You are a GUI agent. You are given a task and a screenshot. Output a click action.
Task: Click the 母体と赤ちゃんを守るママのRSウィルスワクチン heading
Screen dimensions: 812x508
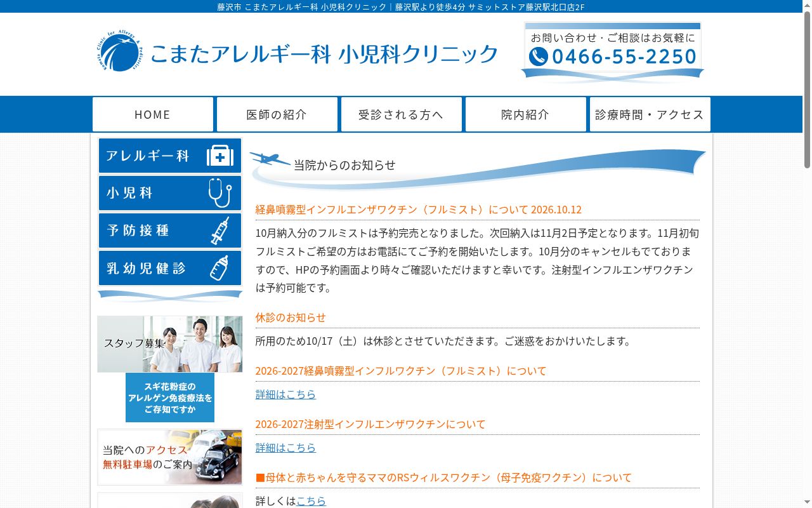pyautogui.click(x=444, y=478)
